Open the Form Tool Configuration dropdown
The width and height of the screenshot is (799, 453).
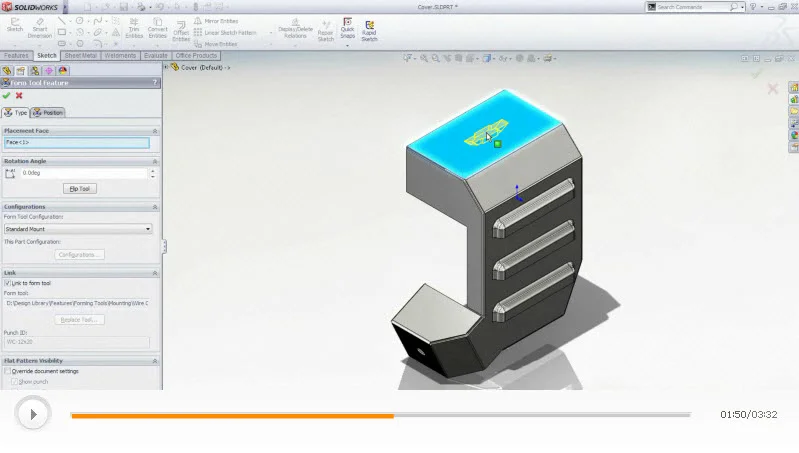click(78, 229)
